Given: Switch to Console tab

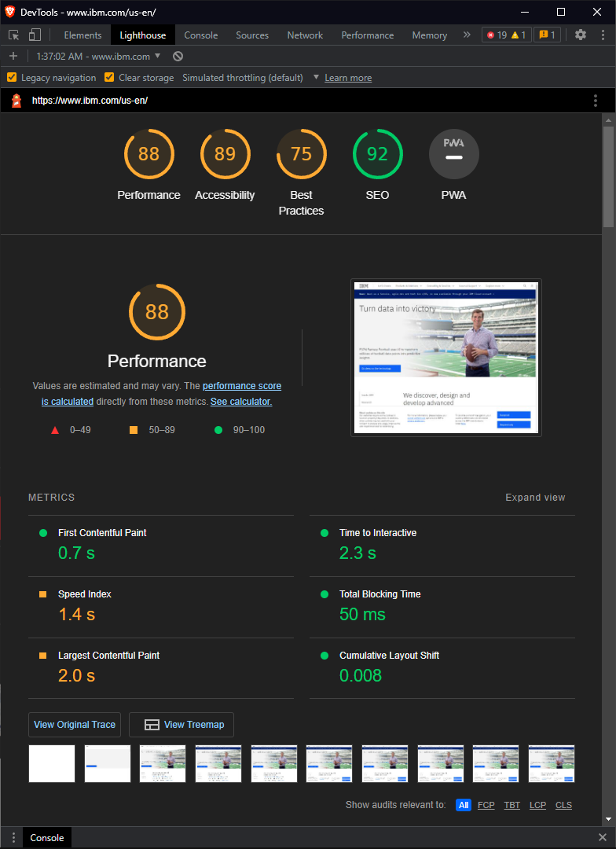Looking at the screenshot, I should 201,35.
